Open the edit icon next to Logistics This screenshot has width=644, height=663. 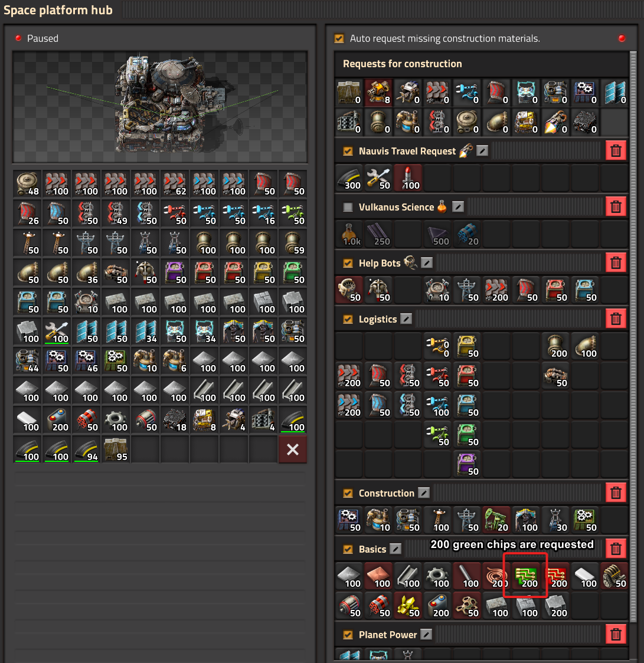[x=406, y=319]
